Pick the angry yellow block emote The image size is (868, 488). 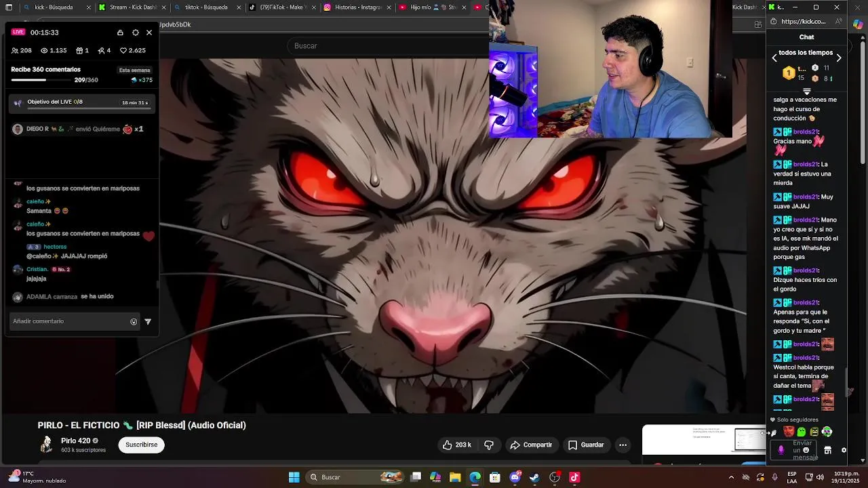click(814, 432)
